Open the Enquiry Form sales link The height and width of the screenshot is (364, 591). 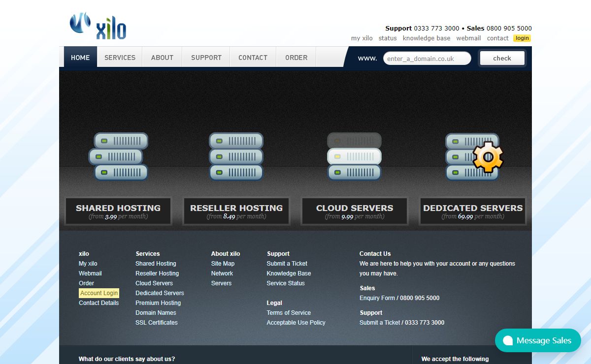pos(377,298)
